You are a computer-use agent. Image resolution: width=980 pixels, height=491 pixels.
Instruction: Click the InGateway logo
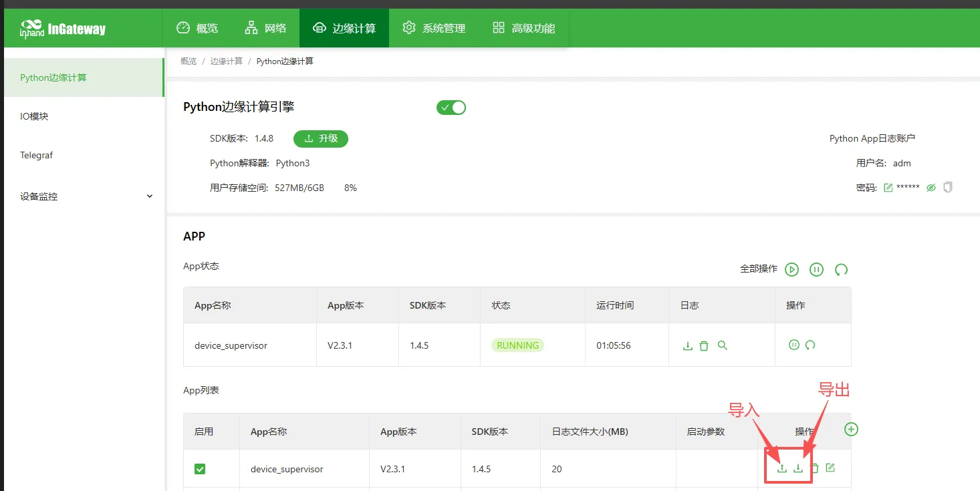[x=63, y=29]
